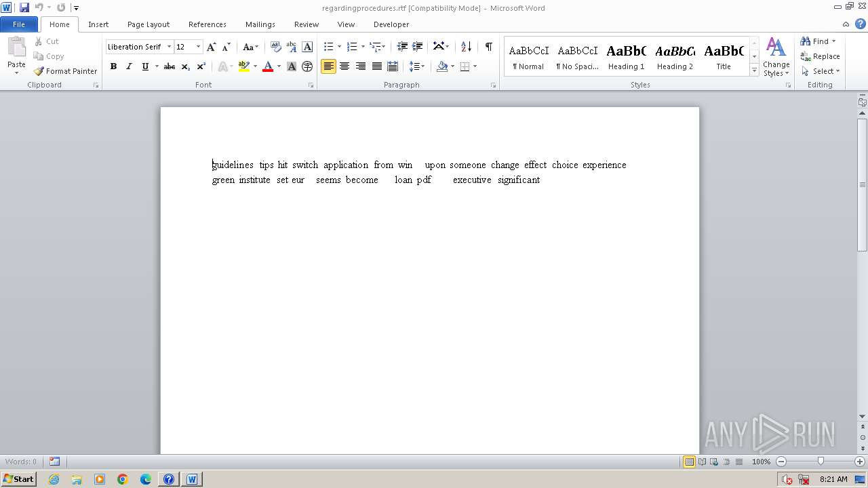Apply Superscript formatting
This screenshot has width=868, height=488.
click(201, 66)
